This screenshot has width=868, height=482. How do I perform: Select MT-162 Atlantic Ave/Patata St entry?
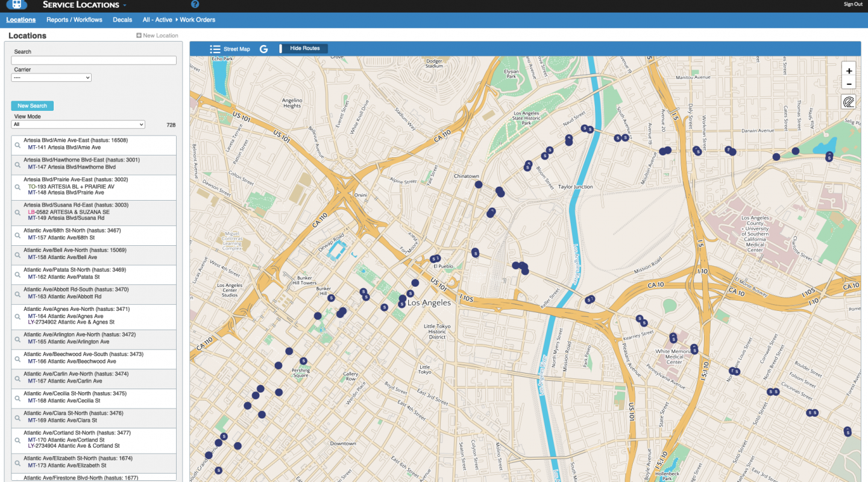pos(63,277)
